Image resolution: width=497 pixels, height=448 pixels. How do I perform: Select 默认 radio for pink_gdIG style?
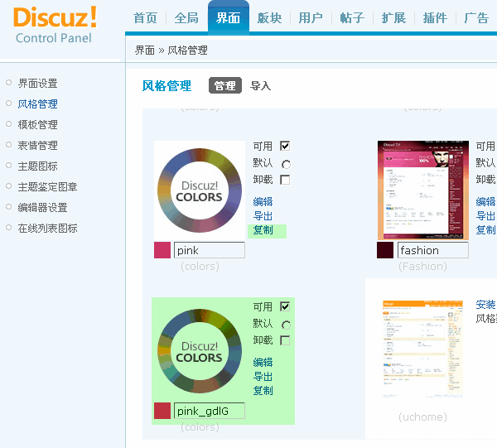click(x=286, y=325)
